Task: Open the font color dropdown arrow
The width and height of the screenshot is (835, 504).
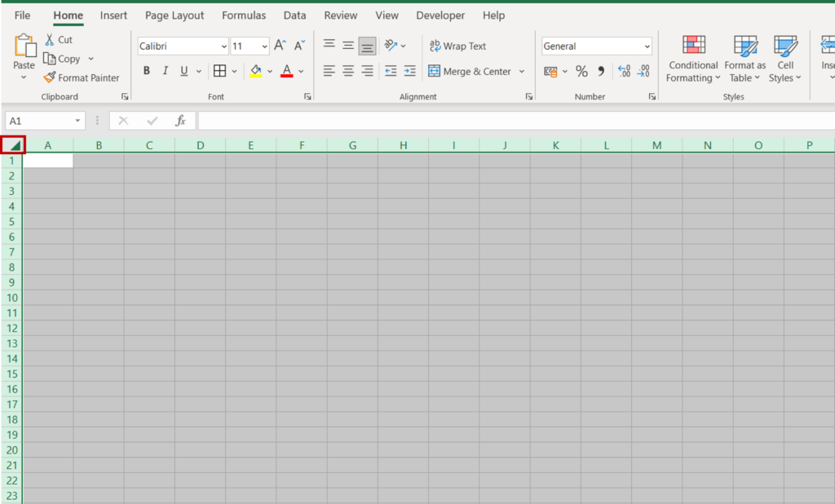Action: click(x=302, y=71)
